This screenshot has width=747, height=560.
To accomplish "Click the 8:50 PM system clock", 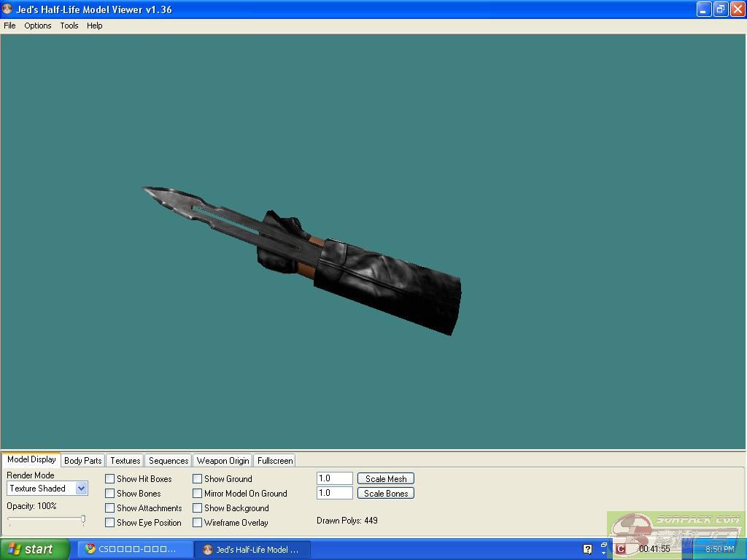I will tap(719, 549).
